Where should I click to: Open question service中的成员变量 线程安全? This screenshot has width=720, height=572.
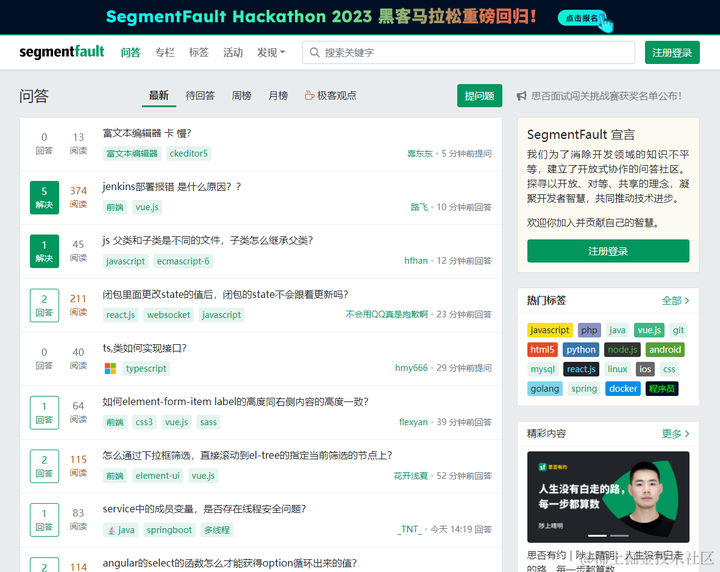[x=204, y=509]
